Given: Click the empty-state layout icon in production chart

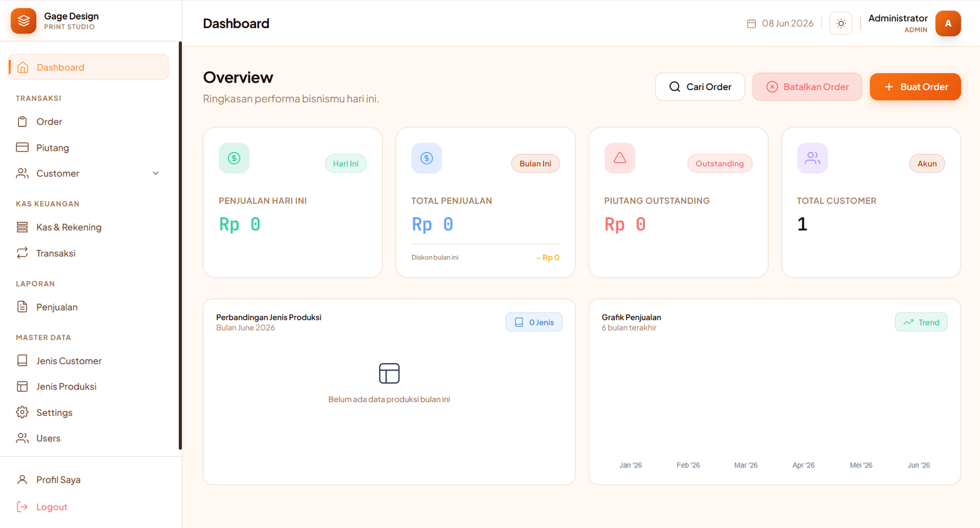Looking at the screenshot, I should coord(389,373).
